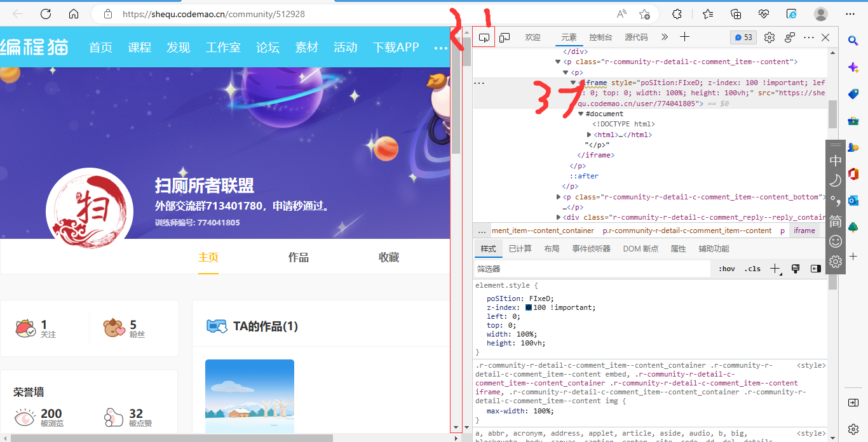868x442 pixels.
Task: Collapse the p class comment_item--content node
Action: coord(559,62)
